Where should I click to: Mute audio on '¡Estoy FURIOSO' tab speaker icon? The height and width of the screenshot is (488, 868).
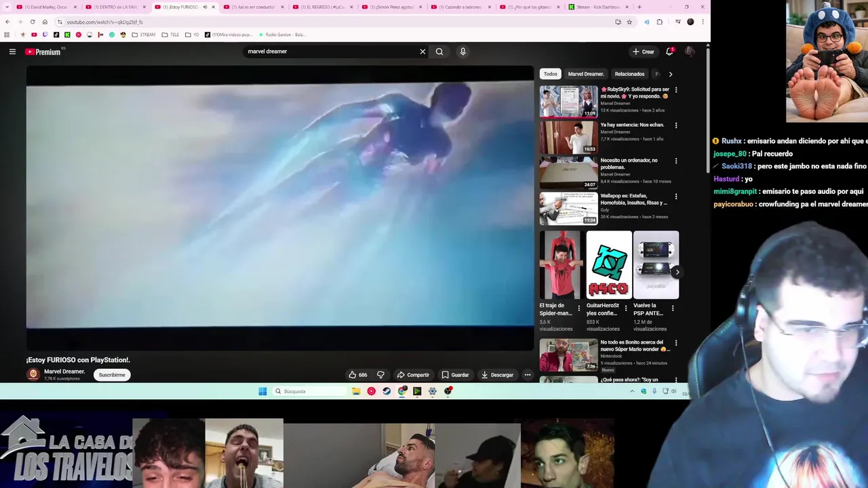(205, 7)
